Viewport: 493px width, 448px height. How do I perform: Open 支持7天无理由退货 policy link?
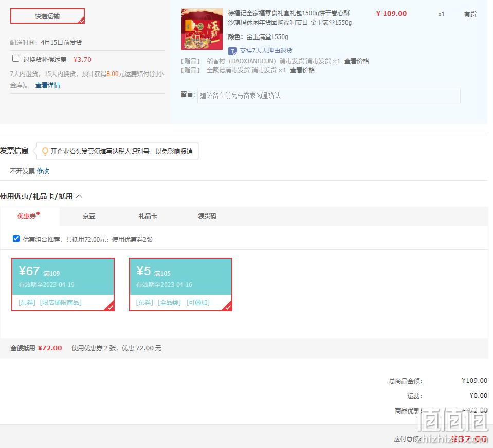tap(266, 50)
